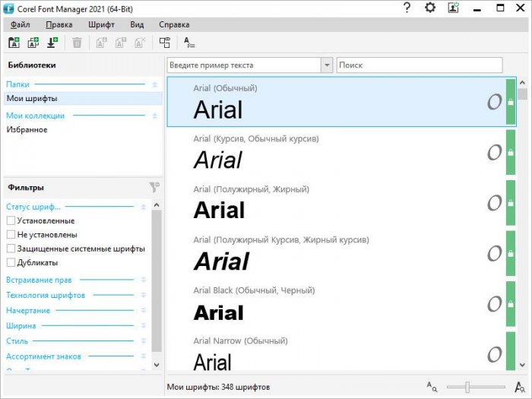The image size is (532, 399).
Task: Check the Дубликаты filter
Action: (x=11, y=263)
